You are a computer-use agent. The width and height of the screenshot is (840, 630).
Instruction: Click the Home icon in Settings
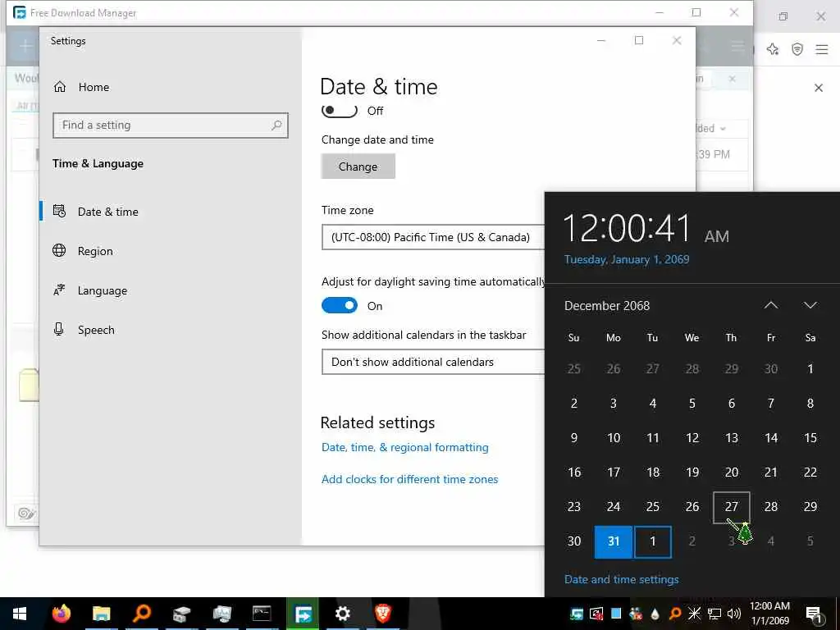60,87
